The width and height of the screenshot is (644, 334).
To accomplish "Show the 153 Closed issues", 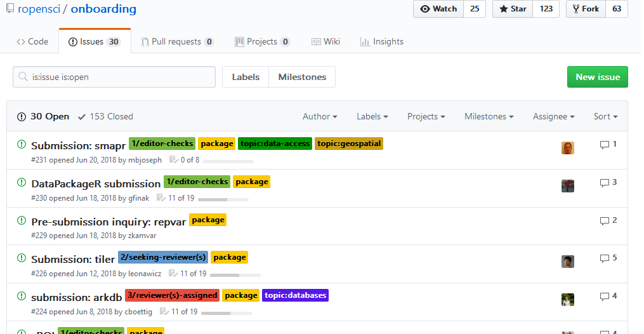I will coord(105,117).
